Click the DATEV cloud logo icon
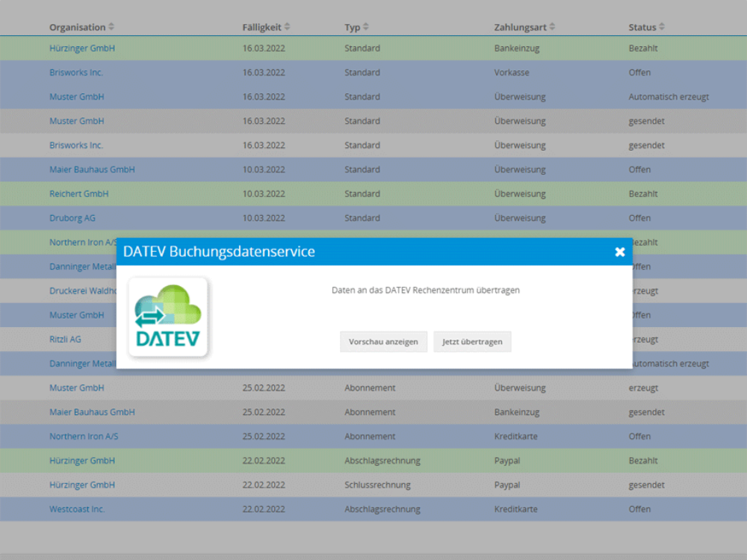 point(168,317)
